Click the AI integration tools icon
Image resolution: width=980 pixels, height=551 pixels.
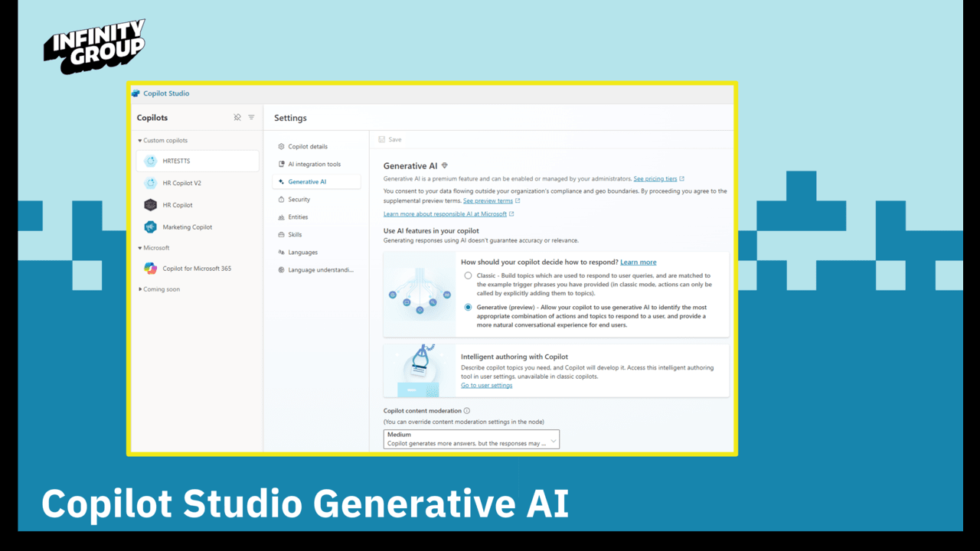click(281, 165)
